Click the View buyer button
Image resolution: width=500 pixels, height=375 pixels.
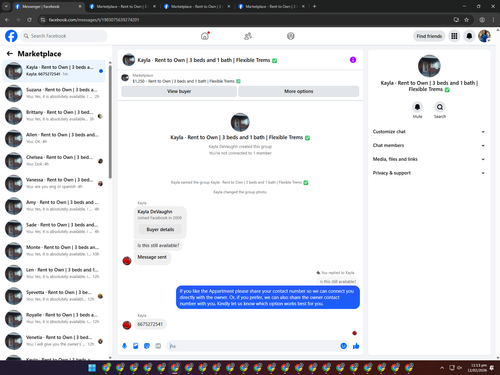point(179,91)
